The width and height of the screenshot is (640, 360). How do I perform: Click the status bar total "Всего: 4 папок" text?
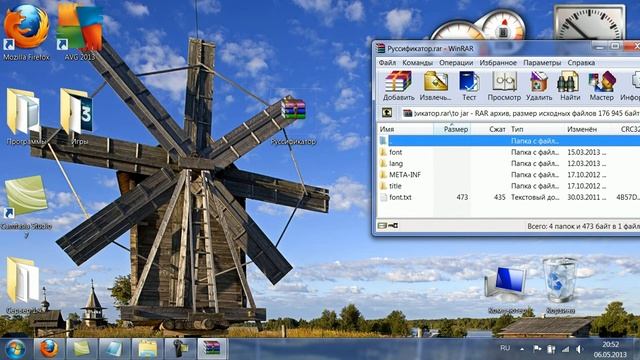coord(584,226)
